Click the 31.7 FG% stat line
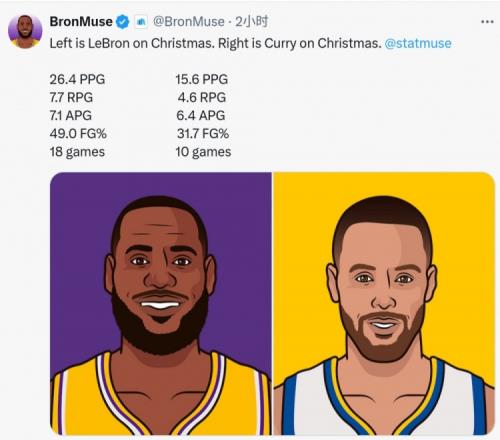 (x=203, y=134)
